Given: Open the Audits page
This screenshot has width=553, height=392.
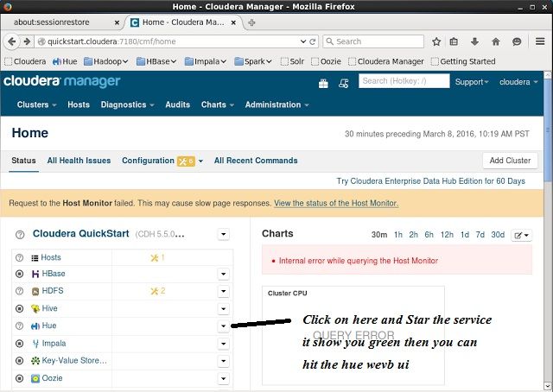Looking at the screenshot, I should [x=178, y=104].
